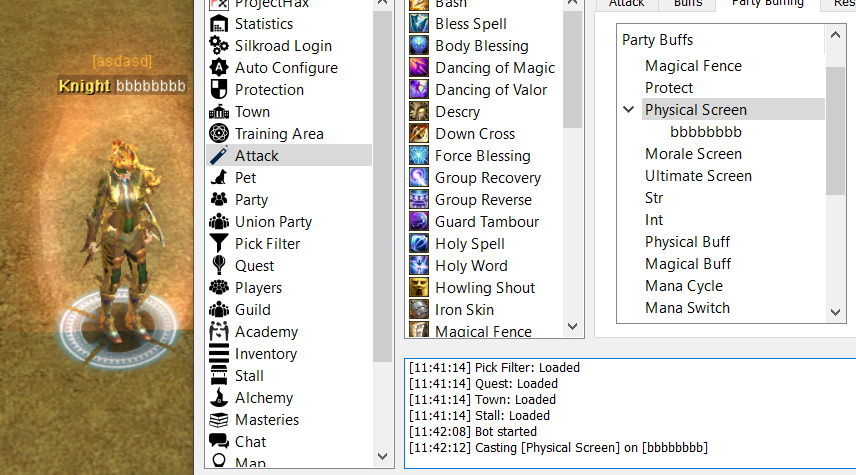Choose Mana Cycle in Party Buffs
The width and height of the screenshot is (856, 475).
(x=684, y=286)
